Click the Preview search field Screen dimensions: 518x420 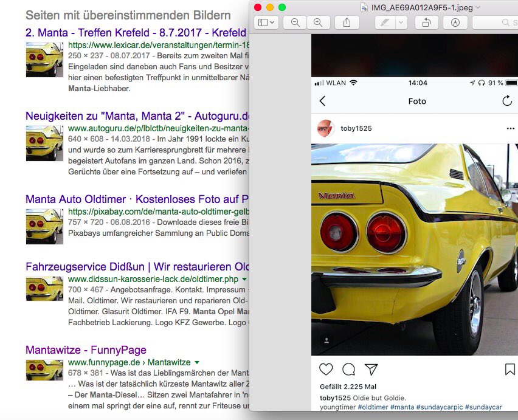pos(495,22)
